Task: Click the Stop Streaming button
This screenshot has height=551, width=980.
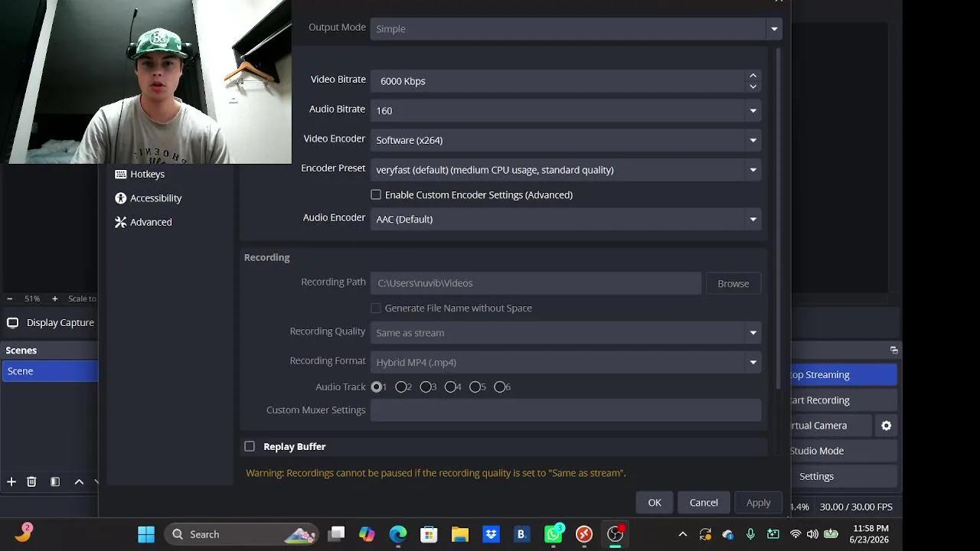Action: point(844,374)
